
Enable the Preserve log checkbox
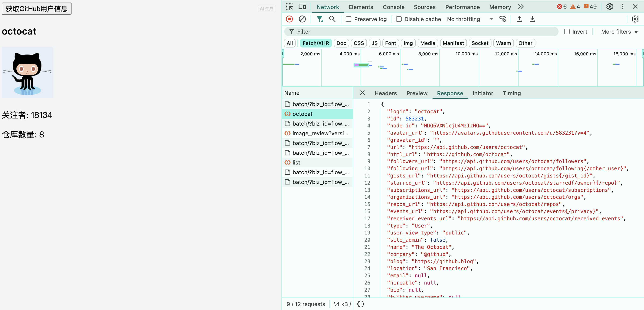[348, 19]
